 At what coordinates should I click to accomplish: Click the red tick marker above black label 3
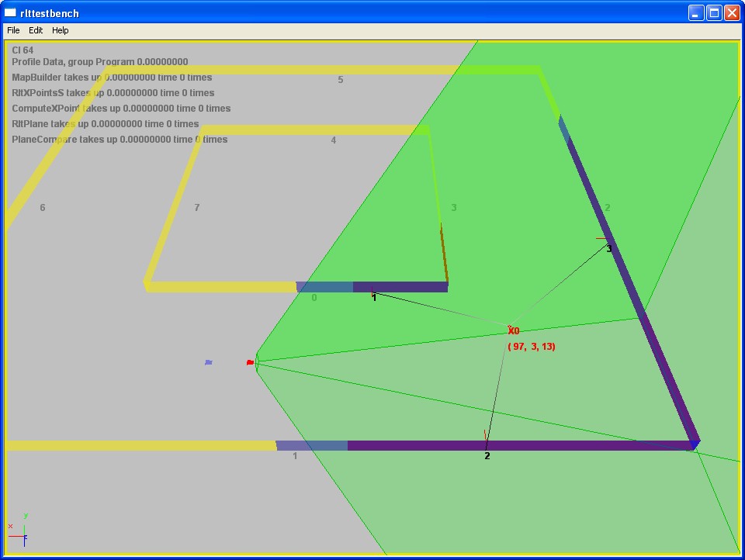coord(602,239)
